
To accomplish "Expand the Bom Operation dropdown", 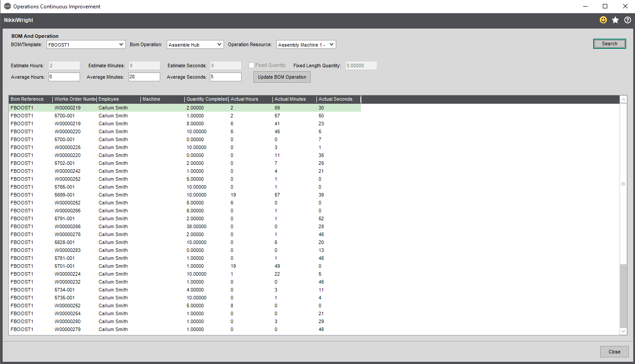I will coord(195,44).
